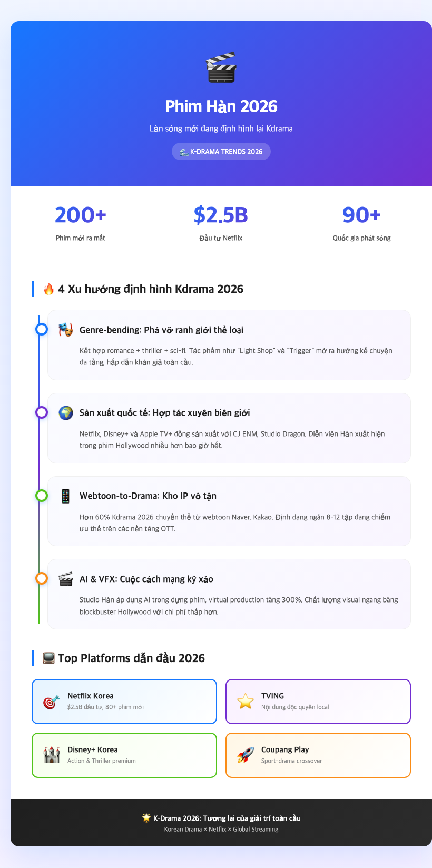Click the $2.5B Đầu tư Netflix stat

(x=221, y=223)
